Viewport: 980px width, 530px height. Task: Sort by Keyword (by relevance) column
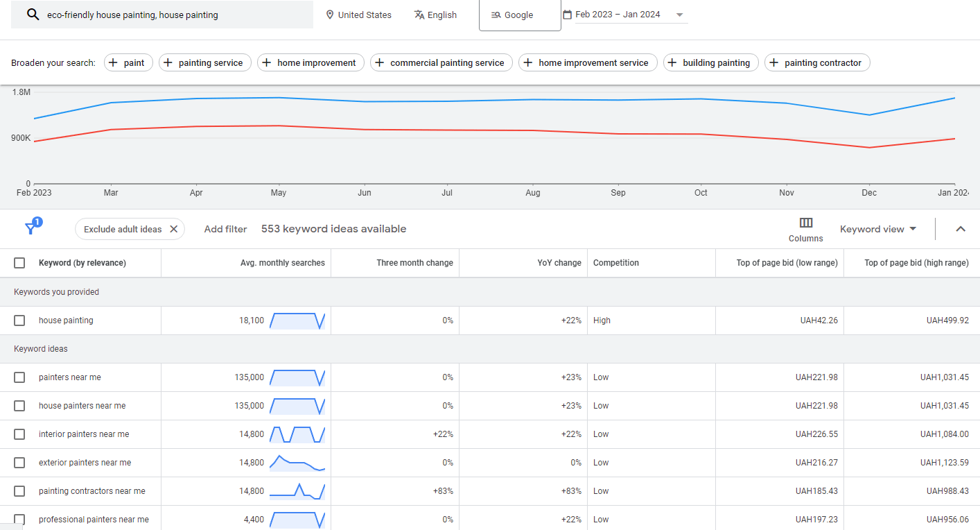(82, 263)
